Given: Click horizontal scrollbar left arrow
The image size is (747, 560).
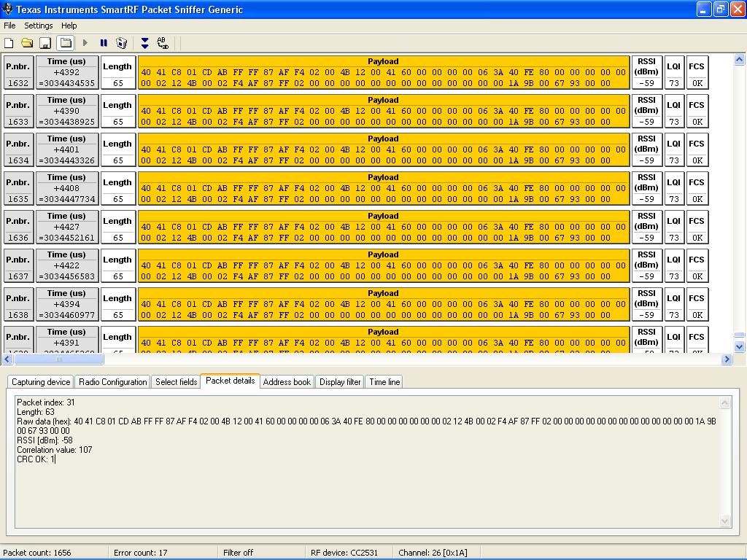Looking at the screenshot, I should pos(7,359).
